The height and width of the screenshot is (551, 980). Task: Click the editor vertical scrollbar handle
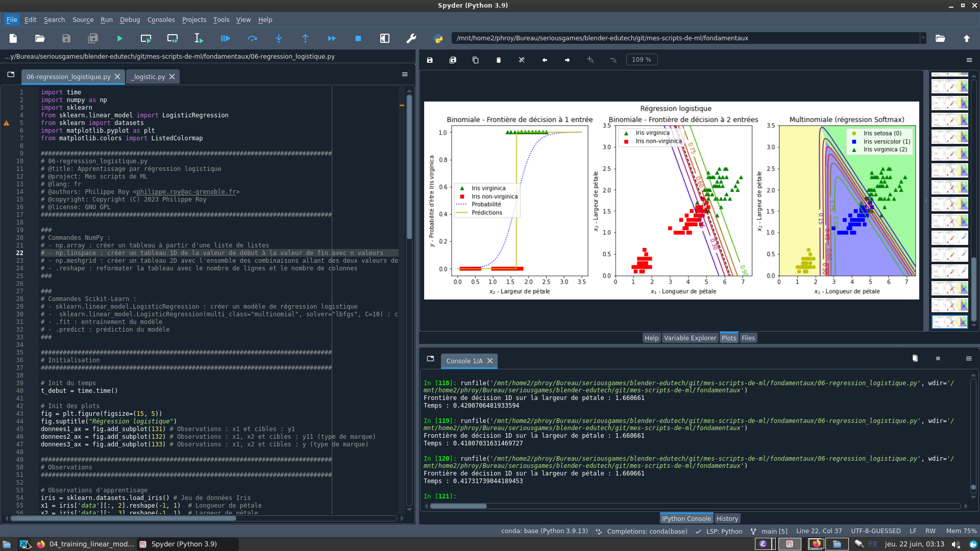tap(409, 166)
